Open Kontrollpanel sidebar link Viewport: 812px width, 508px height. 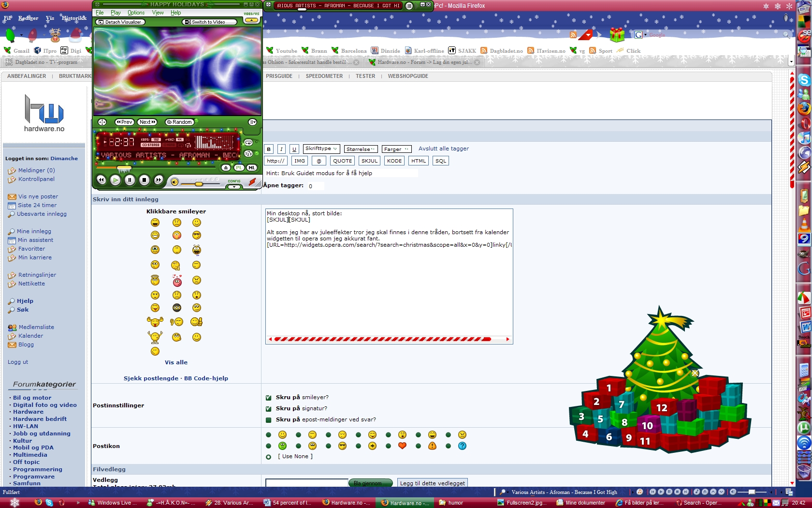point(36,179)
